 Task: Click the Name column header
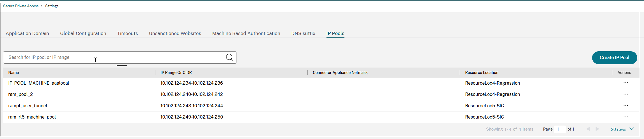coord(13,73)
